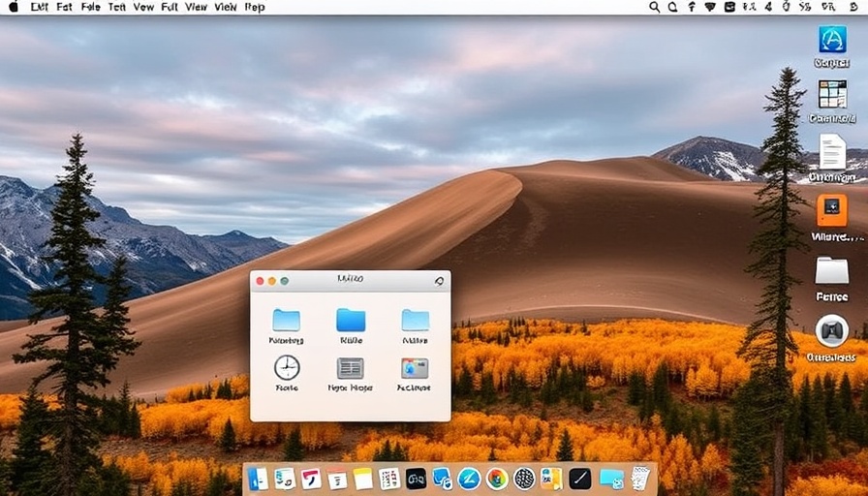Open the black dock icon with white scribble
This screenshot has width=868, height=496.
pos(417,479)
